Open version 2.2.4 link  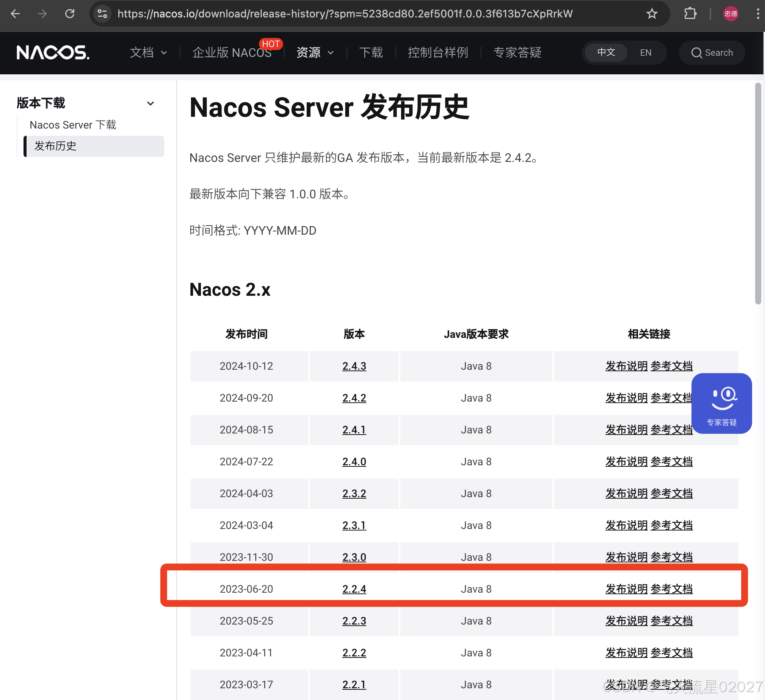pyautogui.click(x=354, y=589)
